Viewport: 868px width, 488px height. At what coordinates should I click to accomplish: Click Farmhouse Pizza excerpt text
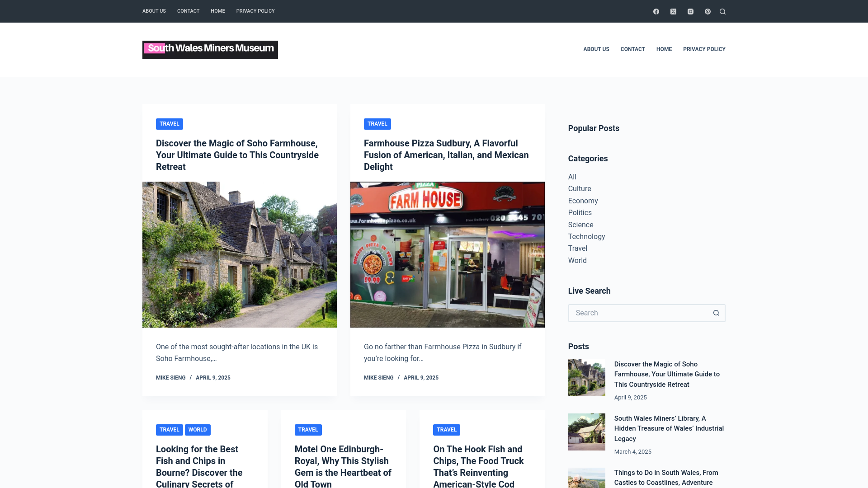click(x=443, y=353)
